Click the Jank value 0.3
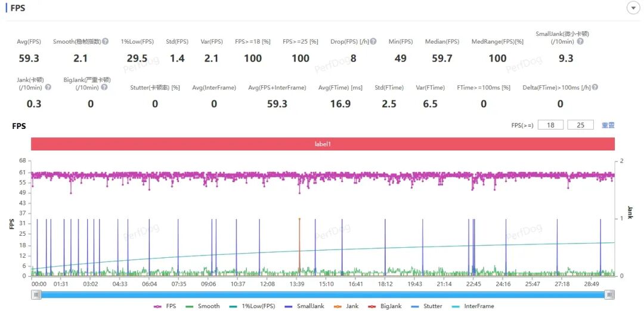 pyautogui.click(x=33, y=104)
